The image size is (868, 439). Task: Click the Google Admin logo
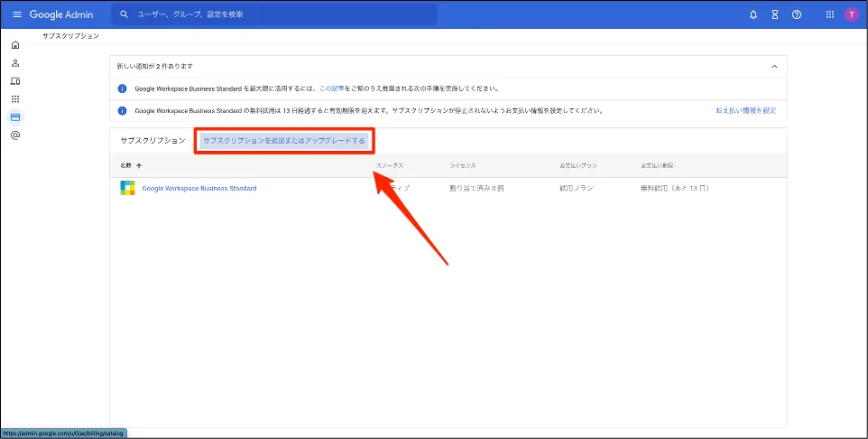[61, 14]
